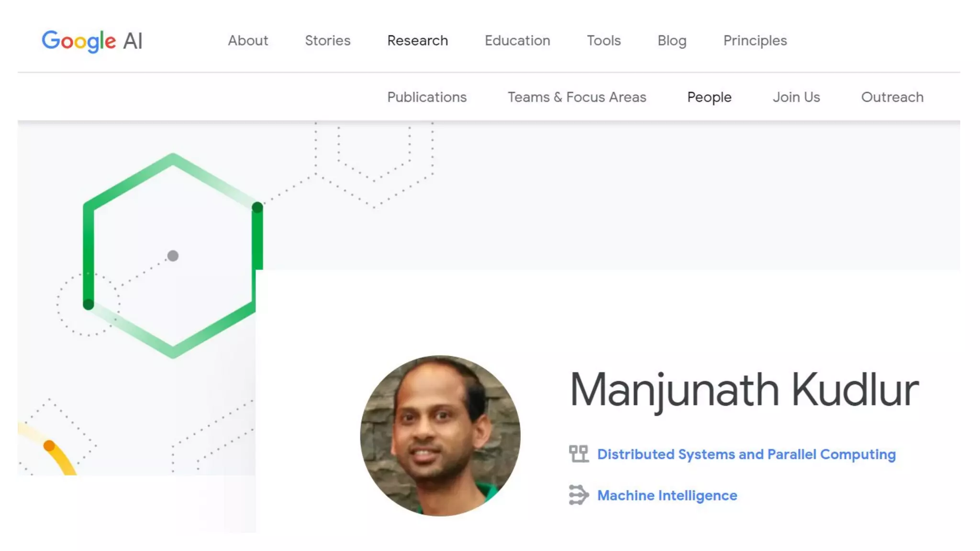The image size is (980, 551).
Task: Go to Stories page
Action: pos(328,41)
